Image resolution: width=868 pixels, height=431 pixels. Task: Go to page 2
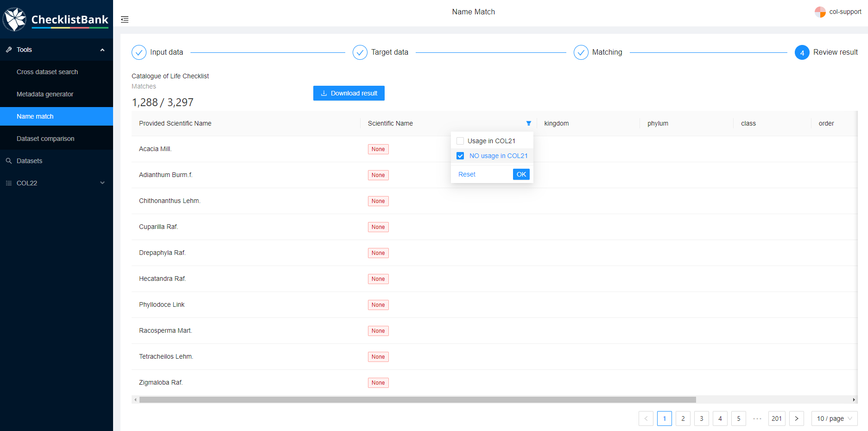[x=683, y=418]
